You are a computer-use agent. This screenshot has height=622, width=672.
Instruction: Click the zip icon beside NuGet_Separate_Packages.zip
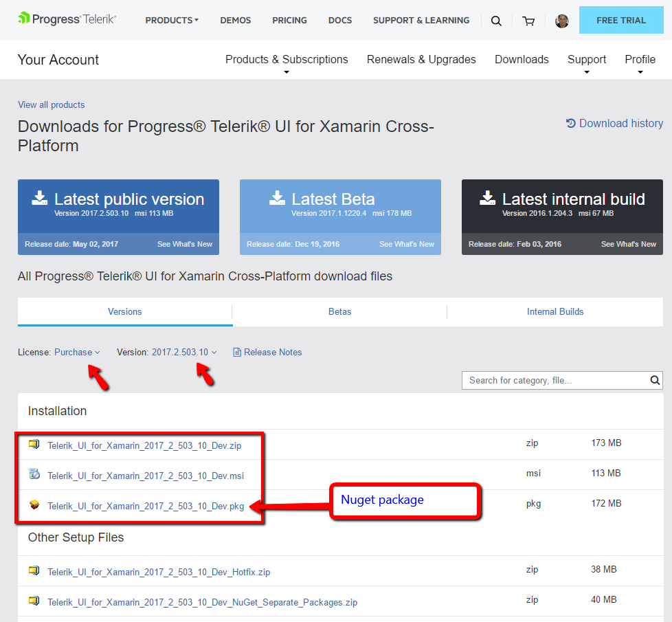34,601
